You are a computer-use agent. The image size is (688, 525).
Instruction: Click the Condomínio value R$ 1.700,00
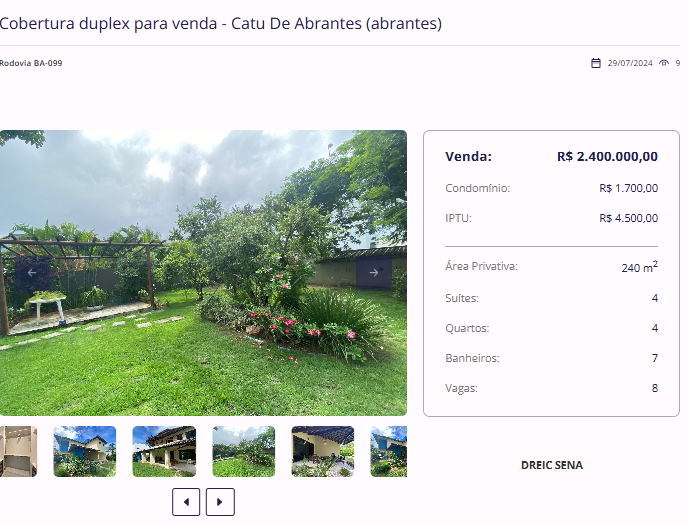(x=628, y=188)
